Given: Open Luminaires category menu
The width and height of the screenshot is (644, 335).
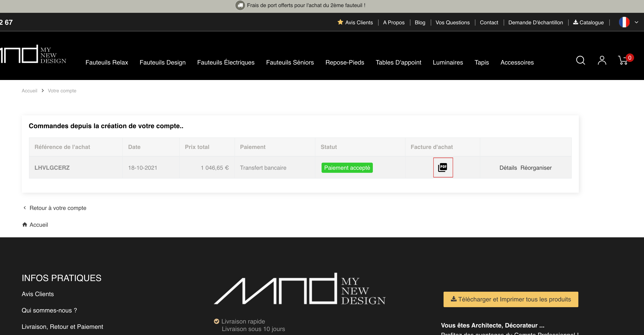Looking at the screenshot, I should (448, 63).
